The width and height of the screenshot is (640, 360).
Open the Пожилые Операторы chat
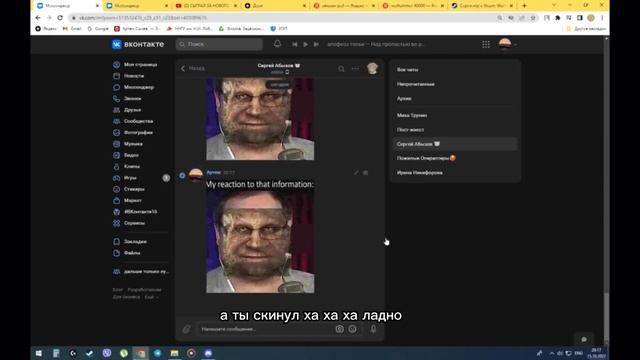click(426, 158)
